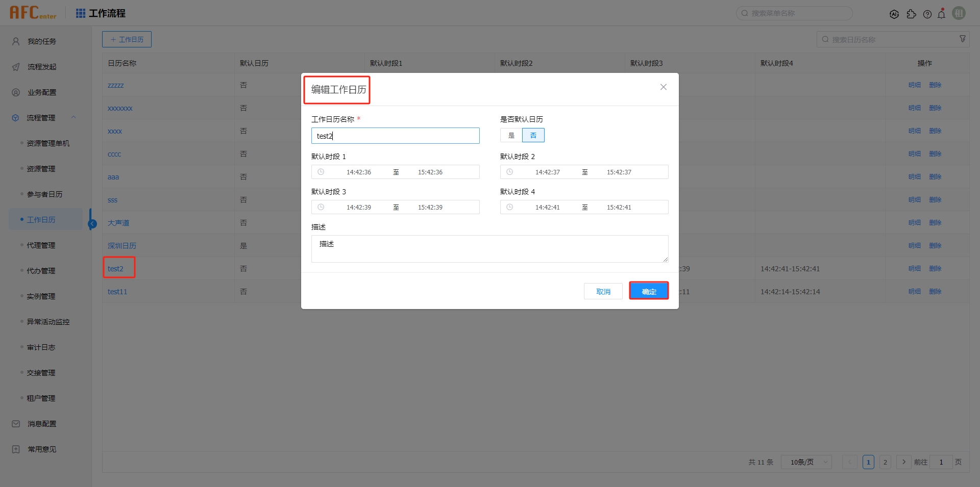980x487 pixels.
Task: Select 是 for 是否默认日历
Action: pos(511,135)
